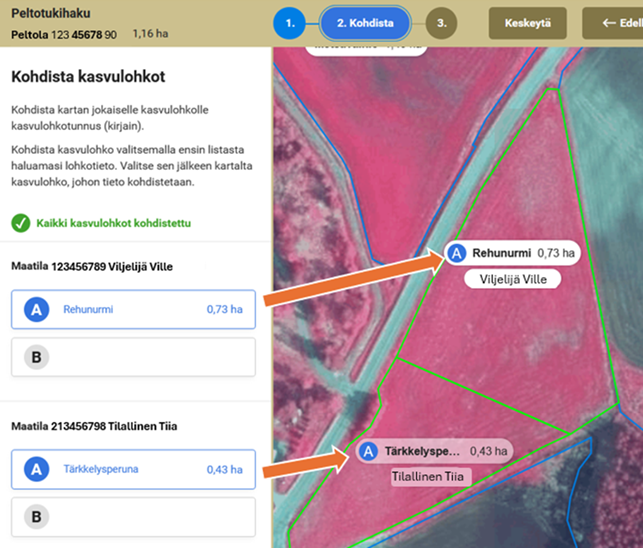
Task: Click the A badge on Tärkkelysperuna map label
Action: point(369,452)
